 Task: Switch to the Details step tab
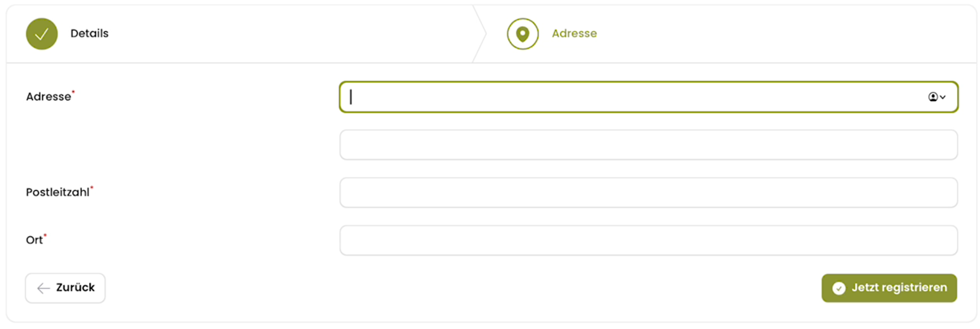click(89, 34)
